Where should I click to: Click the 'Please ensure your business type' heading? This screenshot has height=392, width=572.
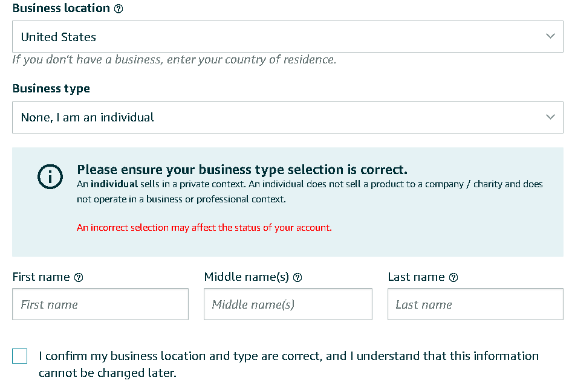pos(242,170)
